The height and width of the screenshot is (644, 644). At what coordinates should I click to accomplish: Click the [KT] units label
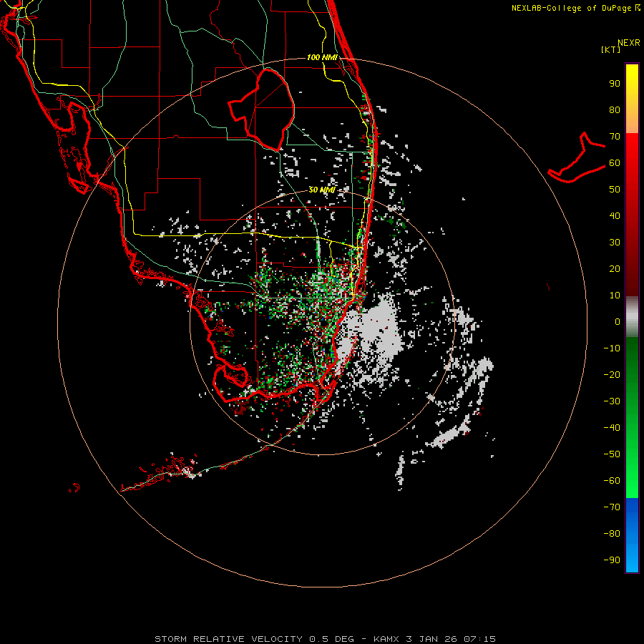[611, 49]
